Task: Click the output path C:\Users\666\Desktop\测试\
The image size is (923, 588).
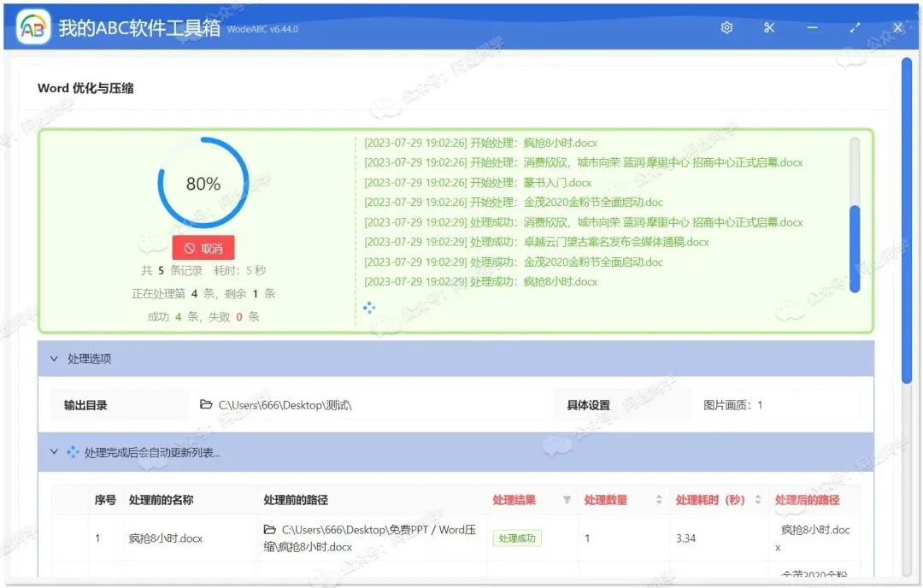Action: pyautogui.click(x=285, y=405)
